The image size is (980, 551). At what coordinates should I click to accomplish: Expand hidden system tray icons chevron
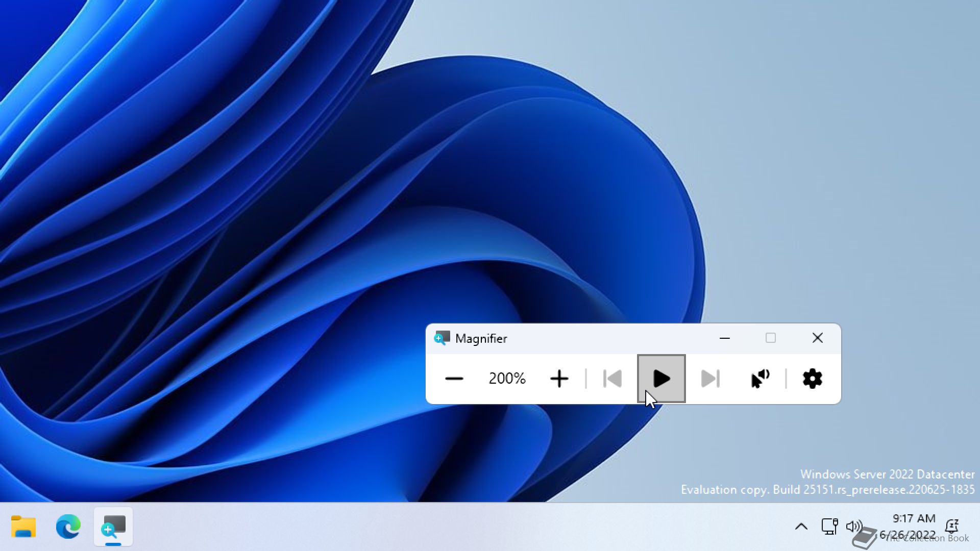tap(801, 527)
